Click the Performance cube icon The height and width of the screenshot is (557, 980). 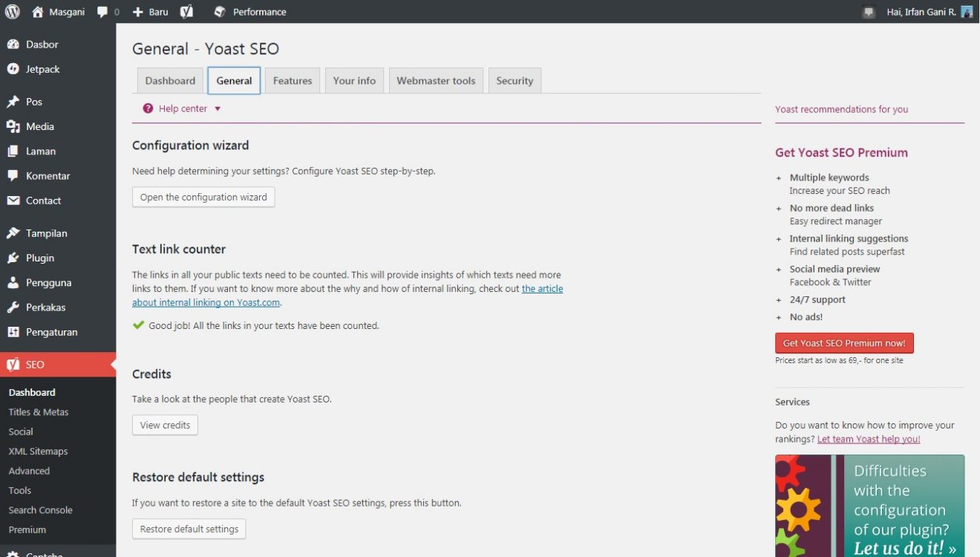(x=220, y=12)
